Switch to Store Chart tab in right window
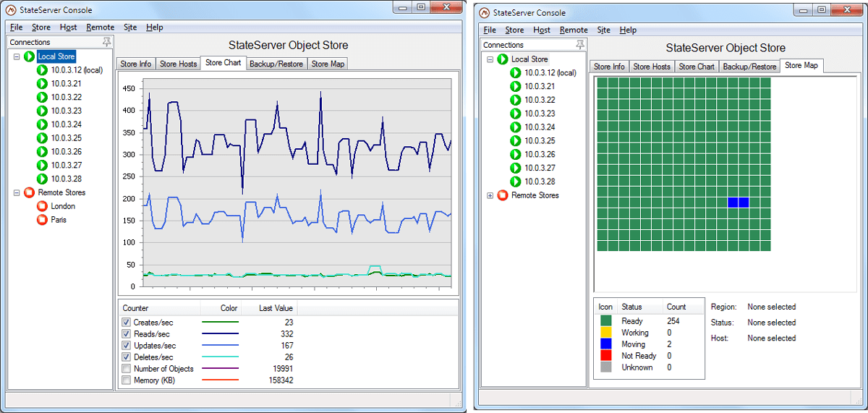This screenshot has width=868, height=413. tap(697, 67)
